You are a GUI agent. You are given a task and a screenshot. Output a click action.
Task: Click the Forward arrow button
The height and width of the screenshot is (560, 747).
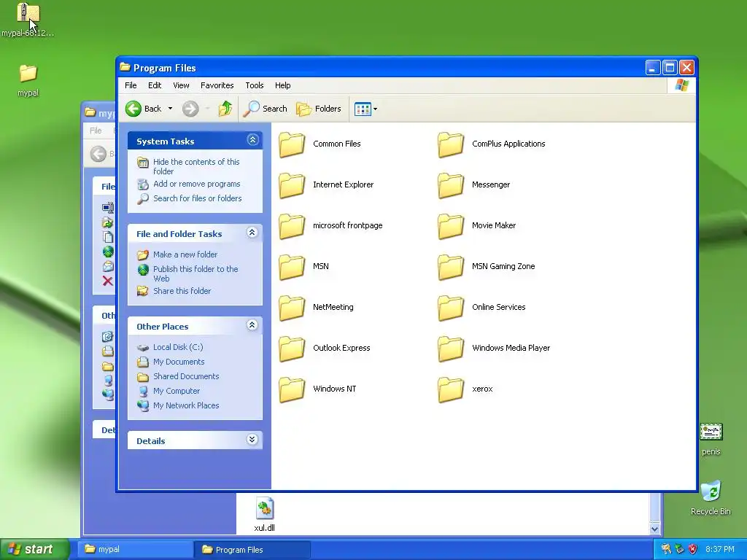(190, 109)
